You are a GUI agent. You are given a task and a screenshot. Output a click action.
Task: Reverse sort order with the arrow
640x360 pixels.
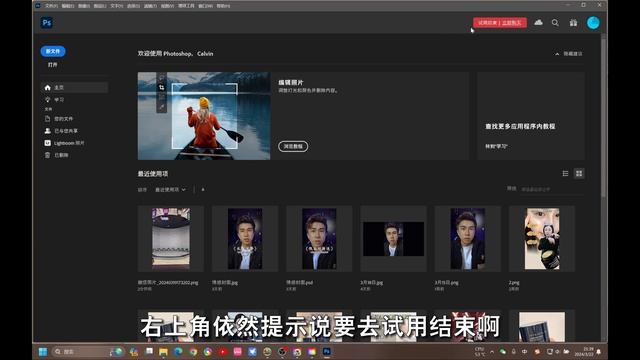203,189
